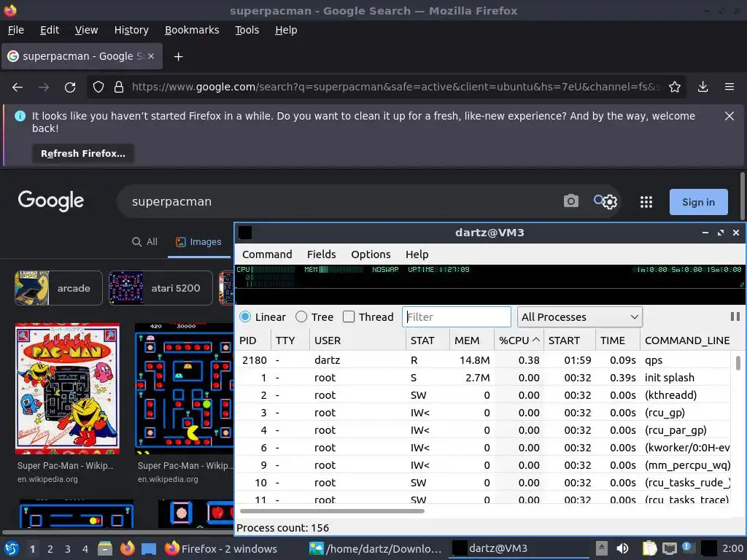Click the qps vertical scrollbar handle
Viewport: 747px width, 560px height.
coord(738,363)
